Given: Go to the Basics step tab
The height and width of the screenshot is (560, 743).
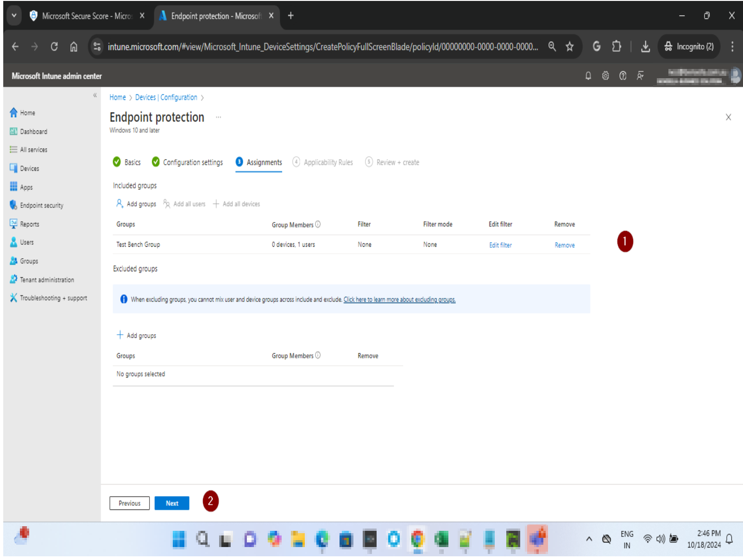Looking at the screenshot, I should pos(127,162).
